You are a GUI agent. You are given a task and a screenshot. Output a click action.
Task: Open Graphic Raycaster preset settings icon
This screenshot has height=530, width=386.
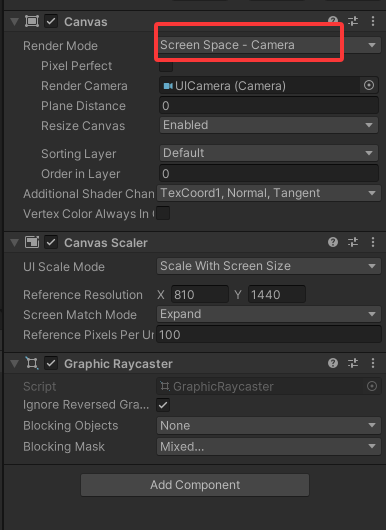click(x=353, y=363)
